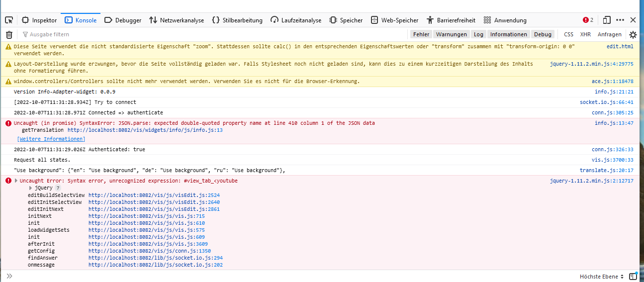Open afterInit vis.js:3609 link
This screenshot has width=644, height=282.
click(x=148, y=244)
